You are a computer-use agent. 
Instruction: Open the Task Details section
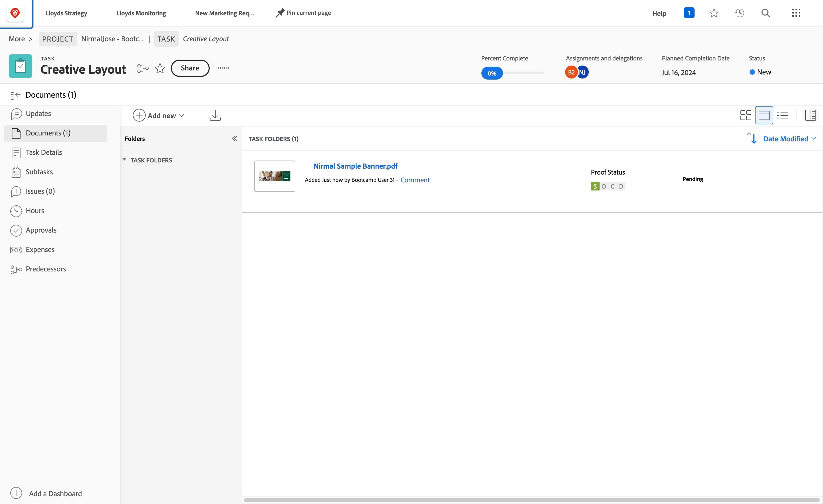tap(56, 153)
